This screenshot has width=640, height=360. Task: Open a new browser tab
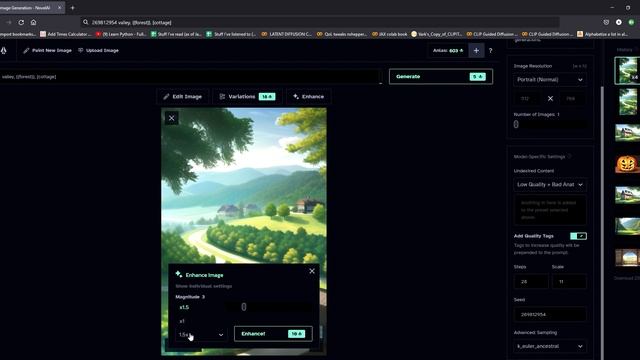tap(72, 7)
